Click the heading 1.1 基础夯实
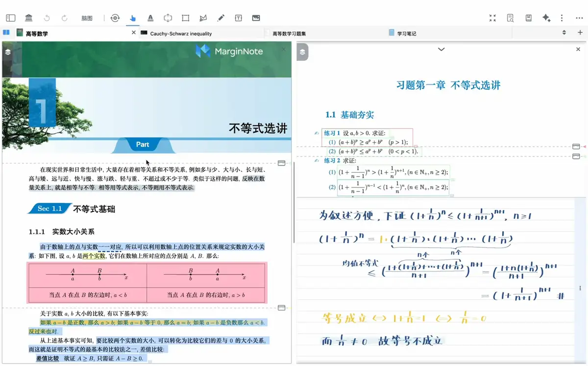This screenshot has width=588, height=366. (x=349, y=115)
